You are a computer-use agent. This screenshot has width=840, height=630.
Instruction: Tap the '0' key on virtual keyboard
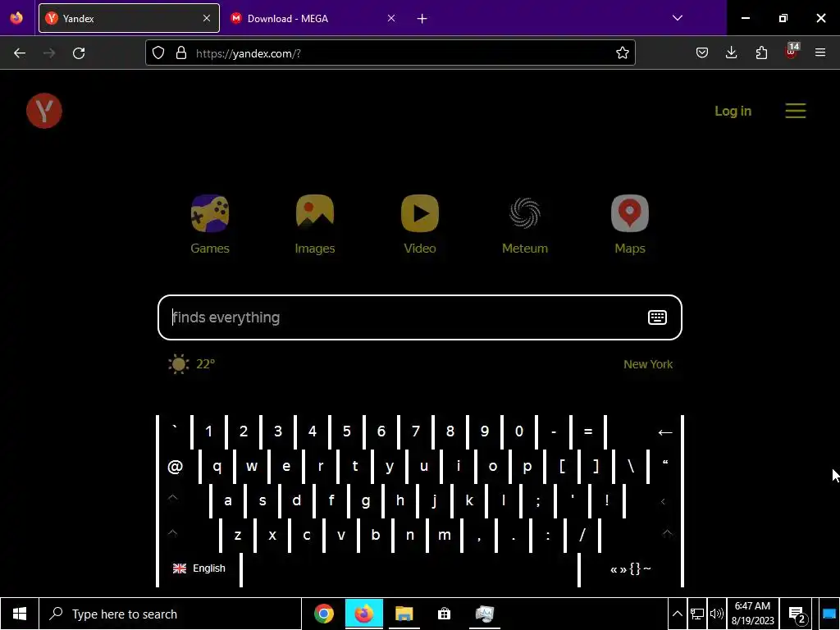[x=519, y=431]
